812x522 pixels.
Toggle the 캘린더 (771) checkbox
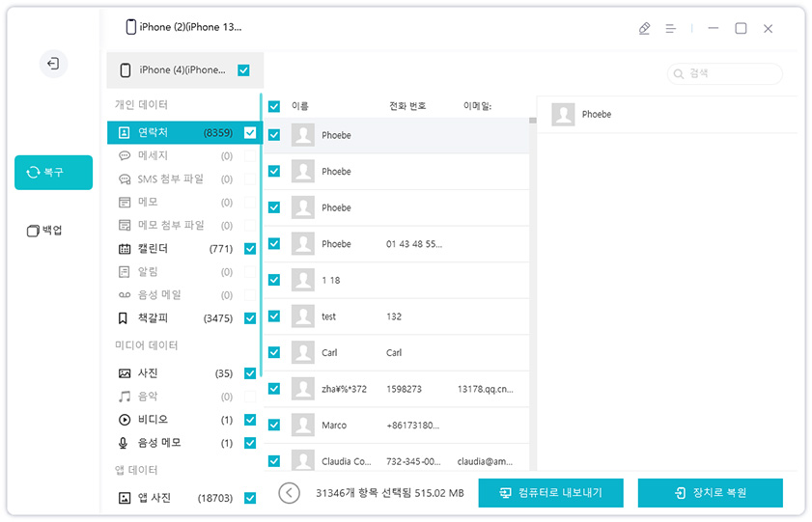click(x=250, y=249)
